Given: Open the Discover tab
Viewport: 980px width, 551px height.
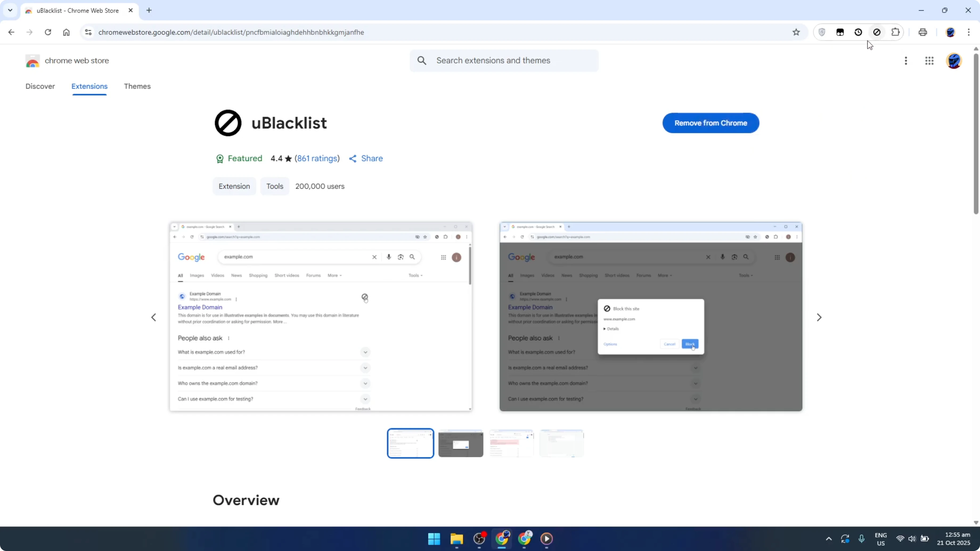Looking at the screenshot, I should (x=40, y=86).
